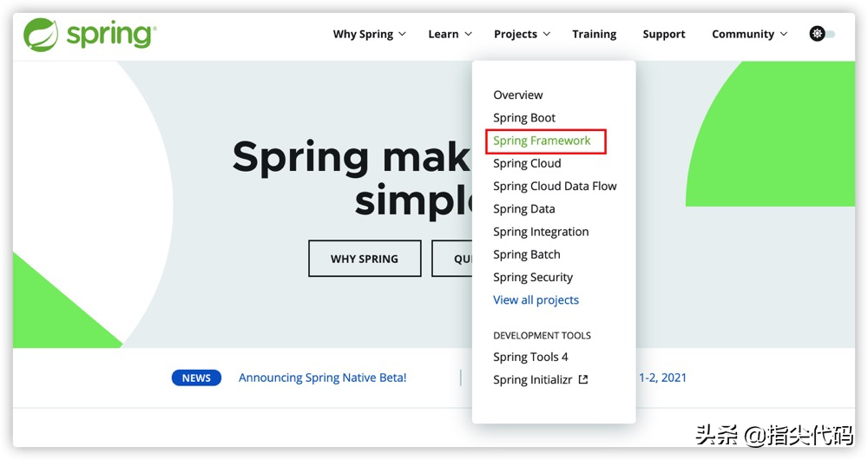Open Spring Cloud Data Flow entry

point(555,186)
